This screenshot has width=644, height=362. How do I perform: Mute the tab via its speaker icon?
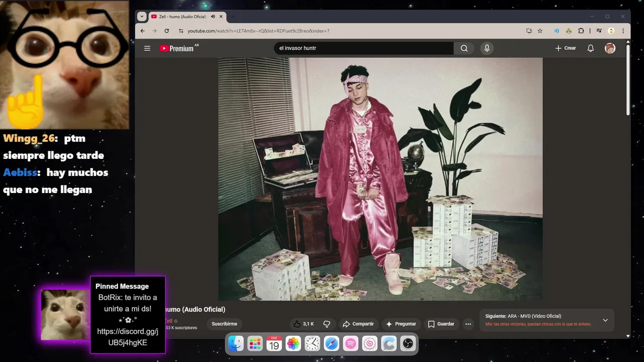[x=213, y=17]
